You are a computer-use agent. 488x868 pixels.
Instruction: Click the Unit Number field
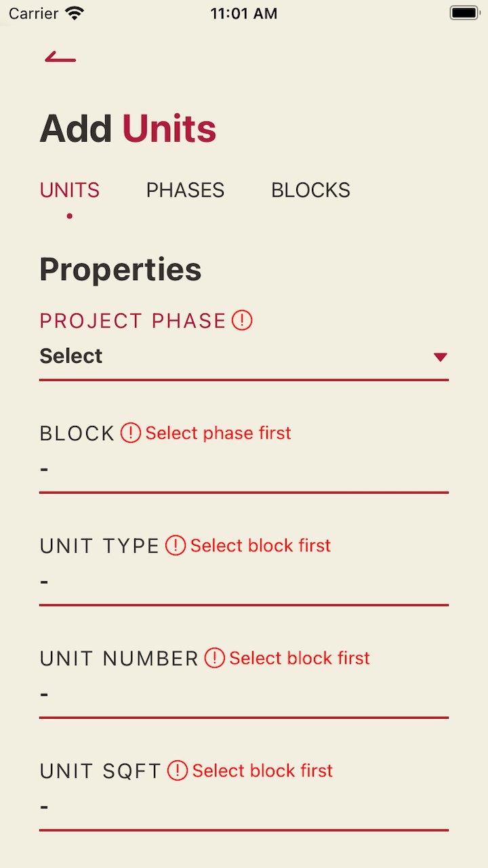244,694
